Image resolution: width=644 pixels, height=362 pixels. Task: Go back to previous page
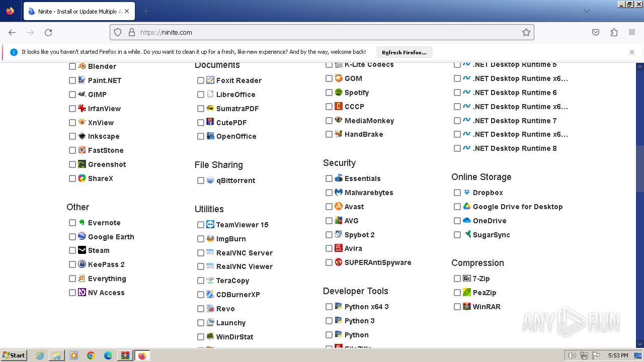pyautogui.click(x=12, y=32)
